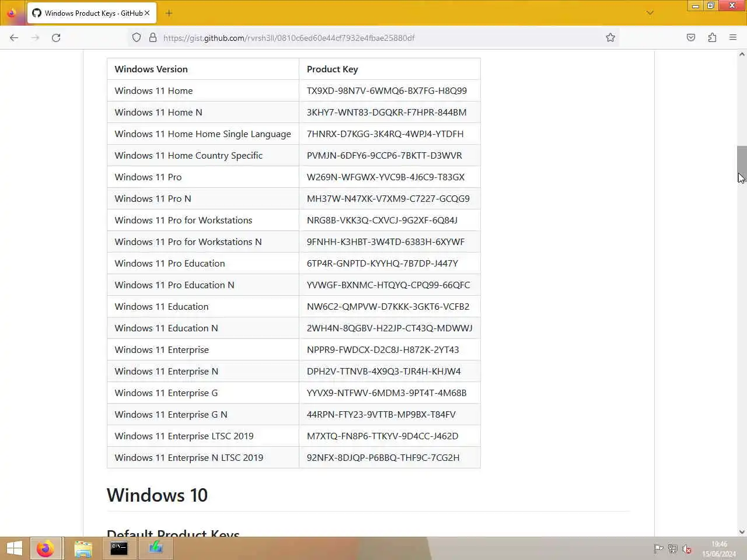747x560 pixels.
Task: Click Windows 11 Enterprise G N cell
Action: pos(203,414)
